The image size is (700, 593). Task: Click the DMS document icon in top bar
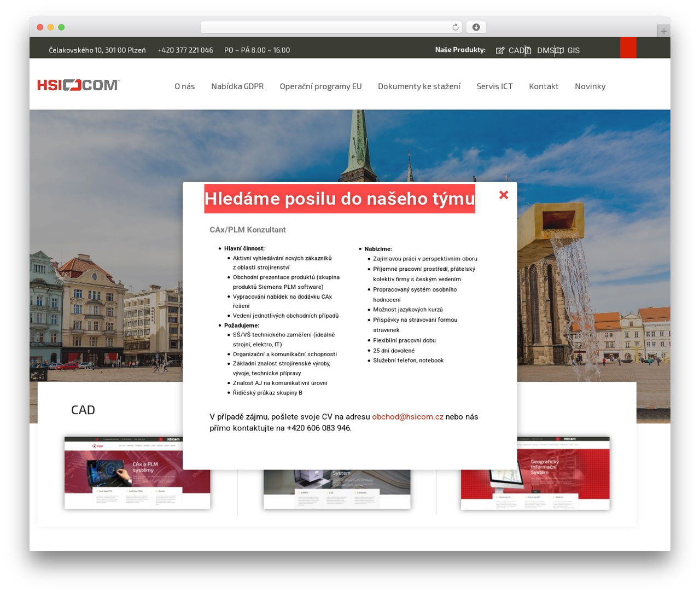tap(528, 50)
